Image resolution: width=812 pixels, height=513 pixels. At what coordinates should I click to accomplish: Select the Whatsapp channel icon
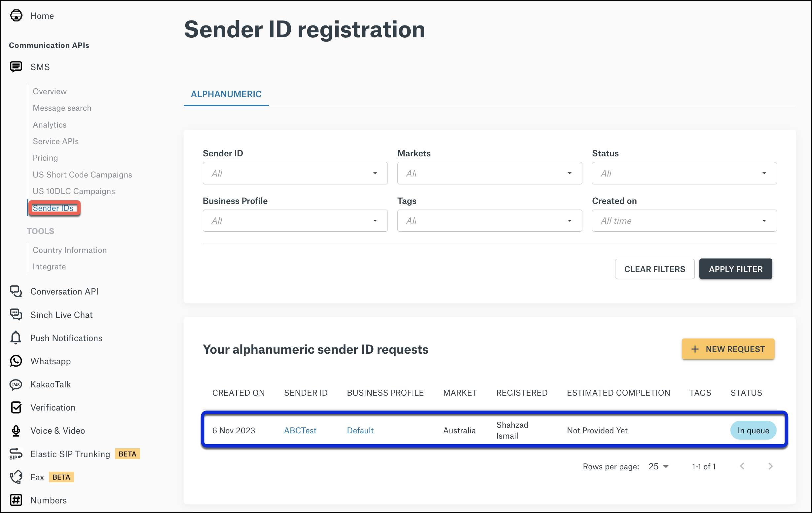pyautogui.click(x=16, y=361)
